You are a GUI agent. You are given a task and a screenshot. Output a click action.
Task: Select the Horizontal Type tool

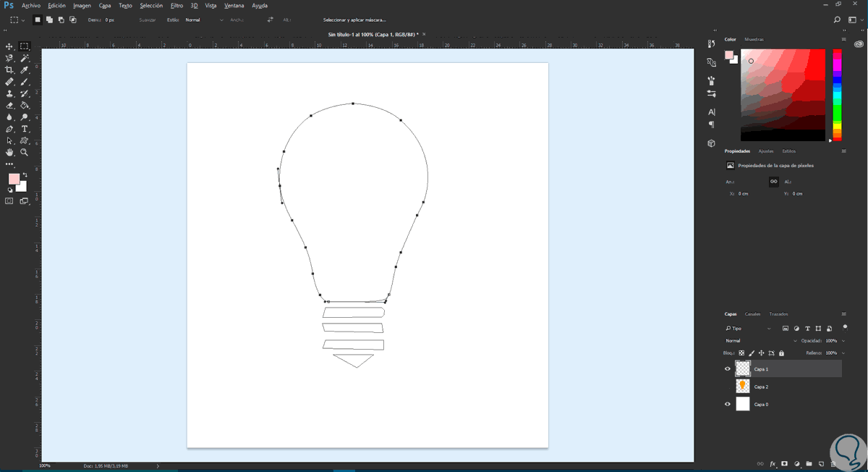(x=25, y=129)
